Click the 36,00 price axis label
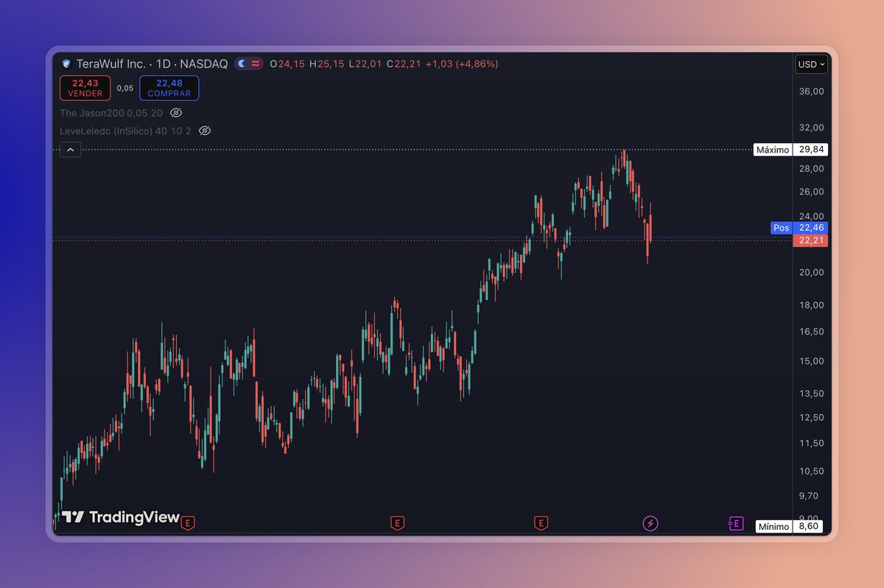The width and height of the screenshot is (884, 588). point(812,91)
